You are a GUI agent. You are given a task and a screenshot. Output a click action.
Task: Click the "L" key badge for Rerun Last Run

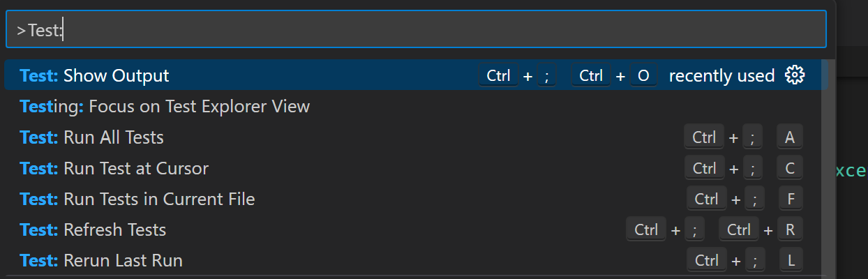[x=791, y=261]
